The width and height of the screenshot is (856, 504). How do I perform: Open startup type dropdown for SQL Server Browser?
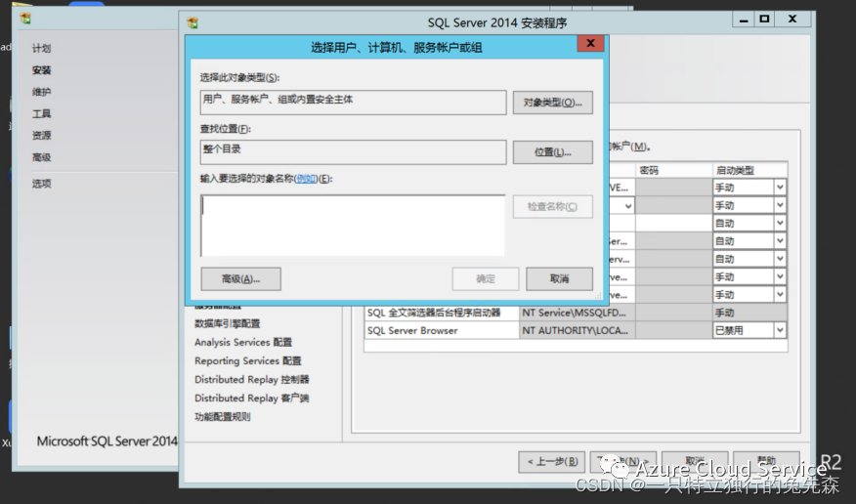coord(780,330)
